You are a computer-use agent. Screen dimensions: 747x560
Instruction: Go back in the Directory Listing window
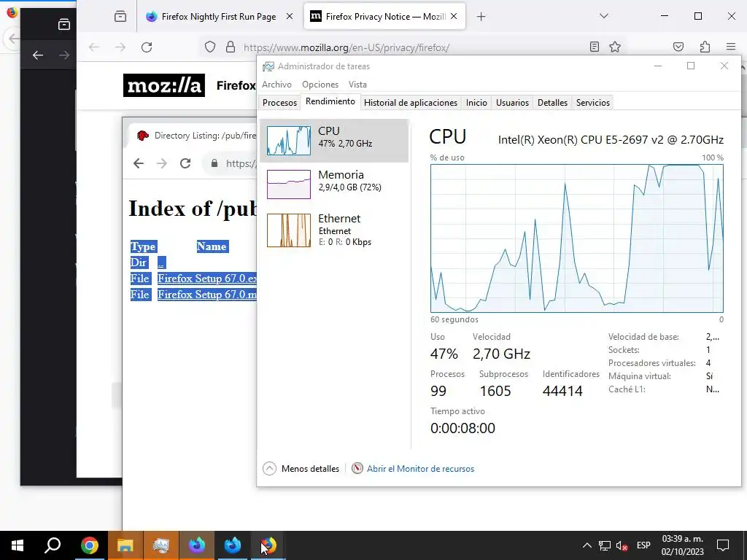click(139, 163)
